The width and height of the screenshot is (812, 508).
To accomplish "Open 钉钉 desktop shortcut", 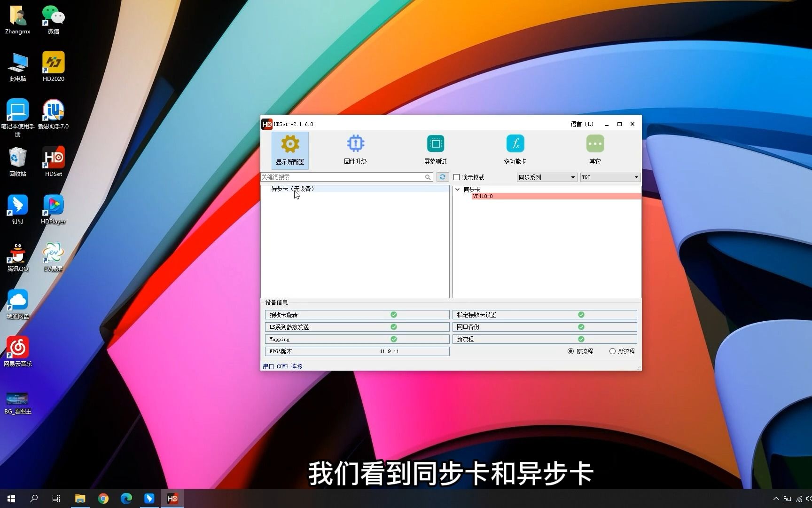I will pyautogui.click(x=18, y=209).
